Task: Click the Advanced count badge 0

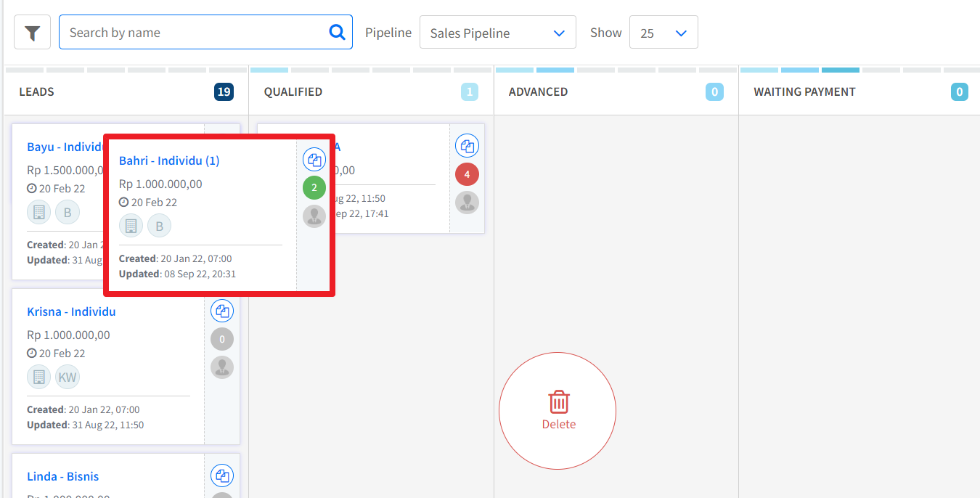Action: 714,92
